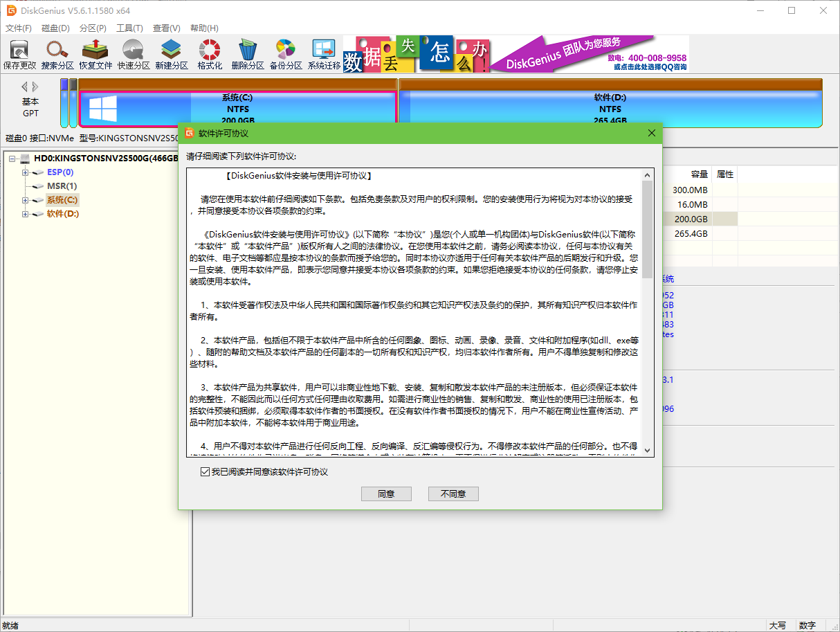Select the 搜索分区 (Search Partition) tool
The width and height of the screenshot is (840, 632).
tap(57, 53)
